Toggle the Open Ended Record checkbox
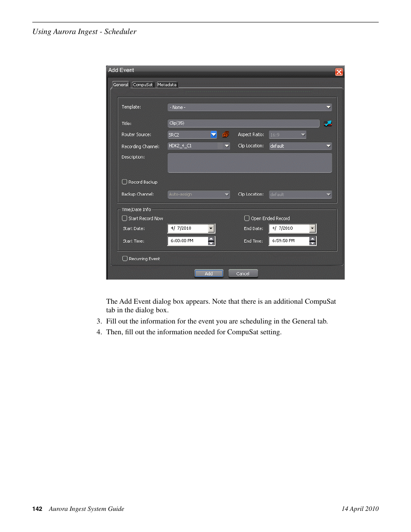The width and height of the screenshot is (411, 532). pos(247,218)
